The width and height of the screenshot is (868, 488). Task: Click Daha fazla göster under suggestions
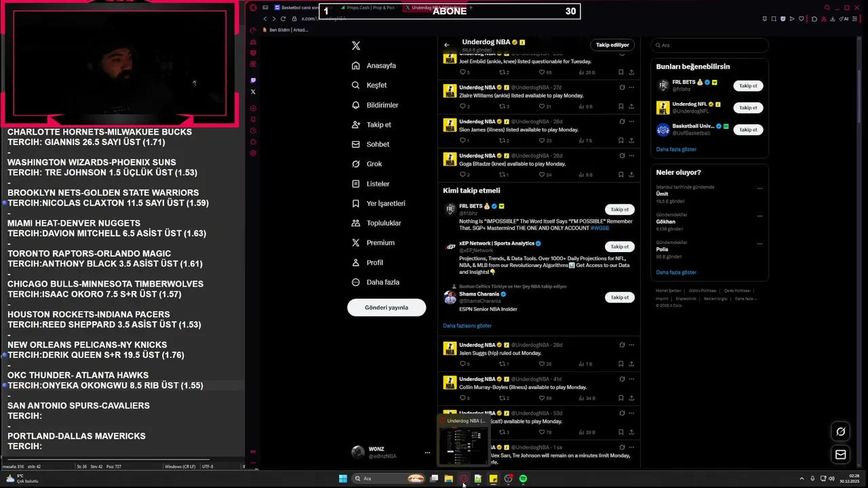click(x=676, y=149)
